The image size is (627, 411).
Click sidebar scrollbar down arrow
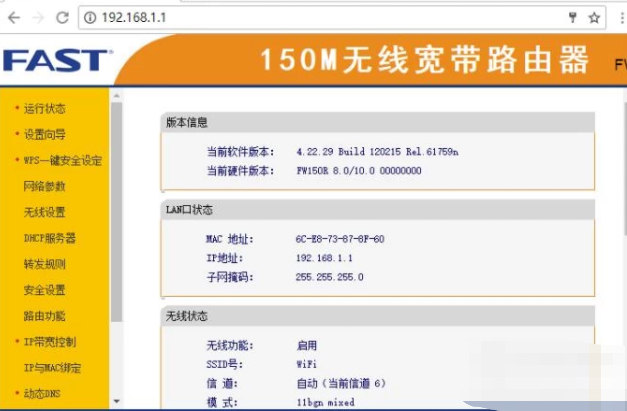(x=117, y=401)
